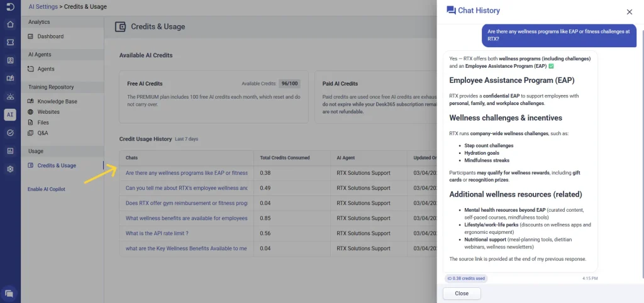Click the Enable AI Copilot link
Image resolution: width=644 pixels, height=303 pixels.
[x=46, y=189]
